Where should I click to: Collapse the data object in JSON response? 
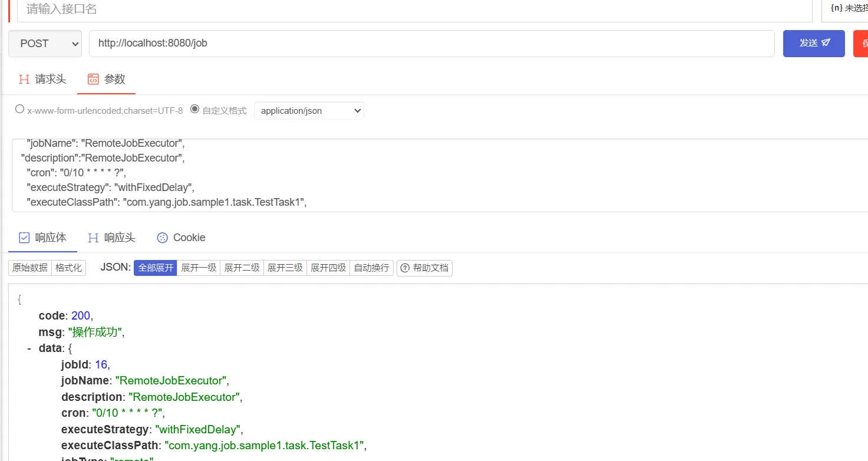click(x=29, y=348)
